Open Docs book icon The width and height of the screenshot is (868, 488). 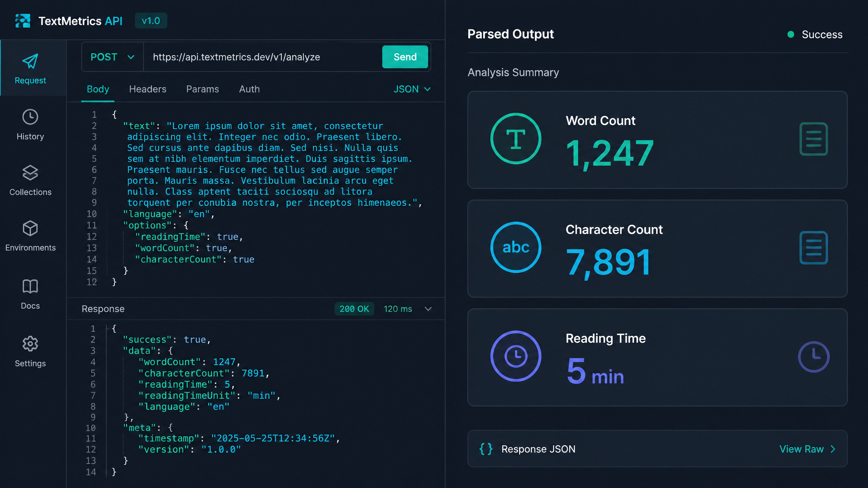(x=30, y=286)
